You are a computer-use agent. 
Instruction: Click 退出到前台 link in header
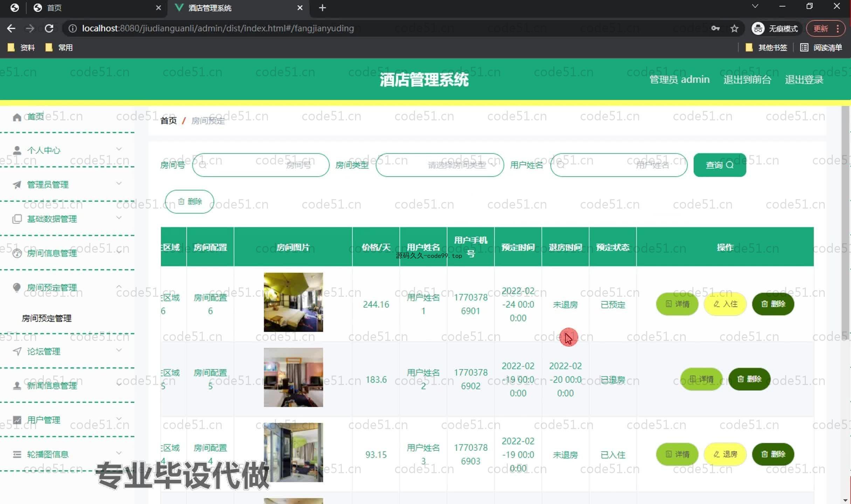tap(747, 80)
